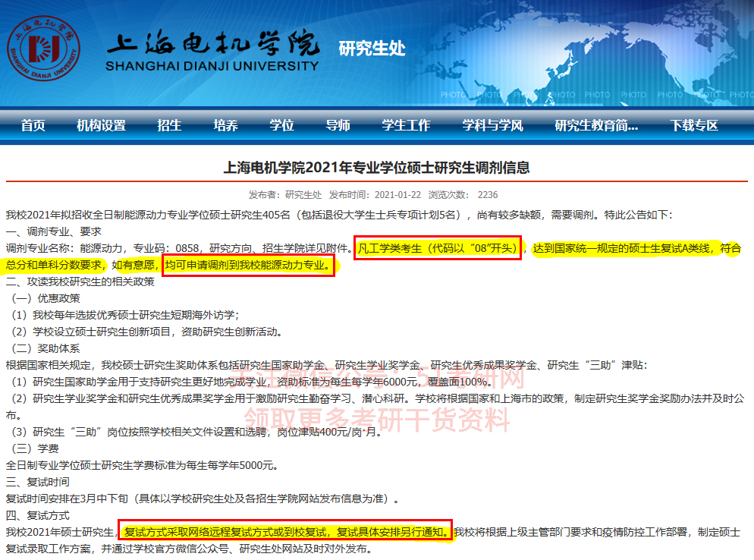Viewport: 754px width, 560px height.
Task: Click the article title 上海电机学院2021年专业学位硕士研究生调剂信息
Action: click(x=377, y=168)
